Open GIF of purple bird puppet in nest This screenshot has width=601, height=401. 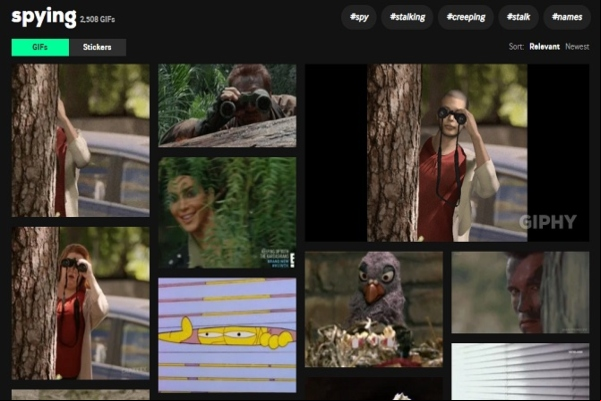coord(374,309)
